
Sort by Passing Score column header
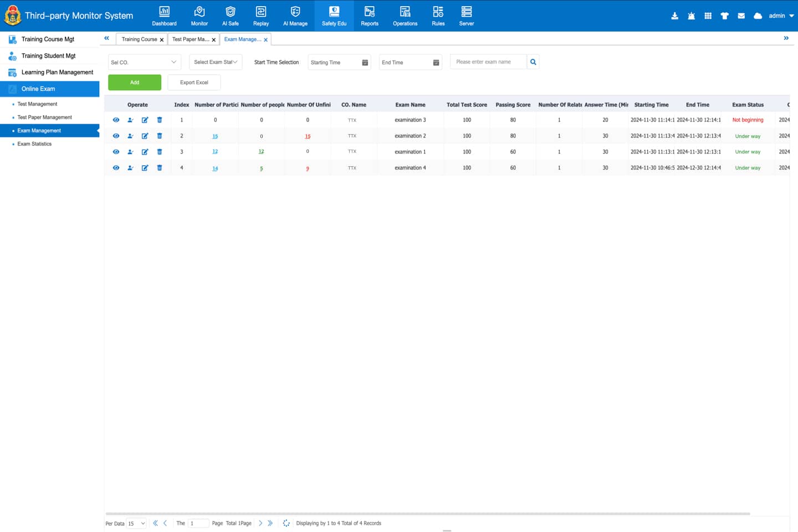tap(513, 105)
